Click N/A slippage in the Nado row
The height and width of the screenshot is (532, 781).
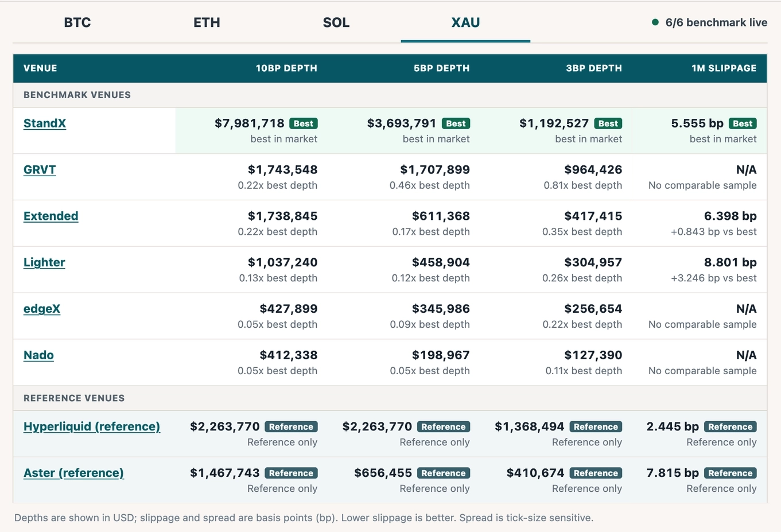(x=746, y=355)
